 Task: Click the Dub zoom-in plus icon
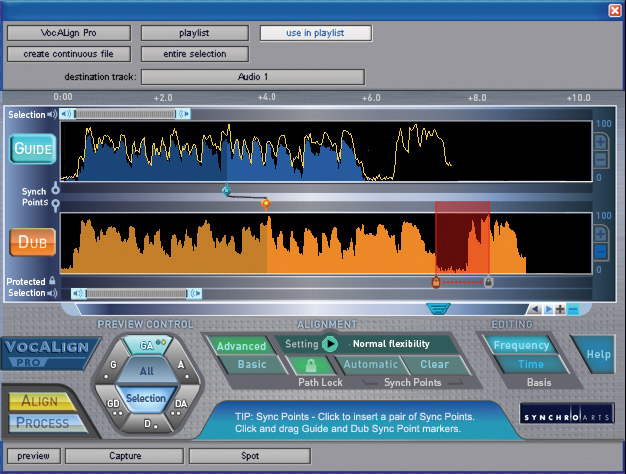click(x=600, y=234)
